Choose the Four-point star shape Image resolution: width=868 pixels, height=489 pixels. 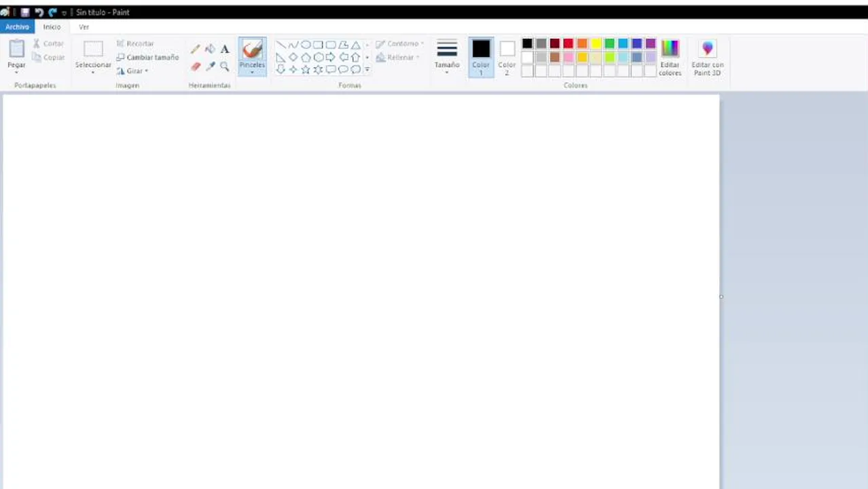tap(293, 69)
